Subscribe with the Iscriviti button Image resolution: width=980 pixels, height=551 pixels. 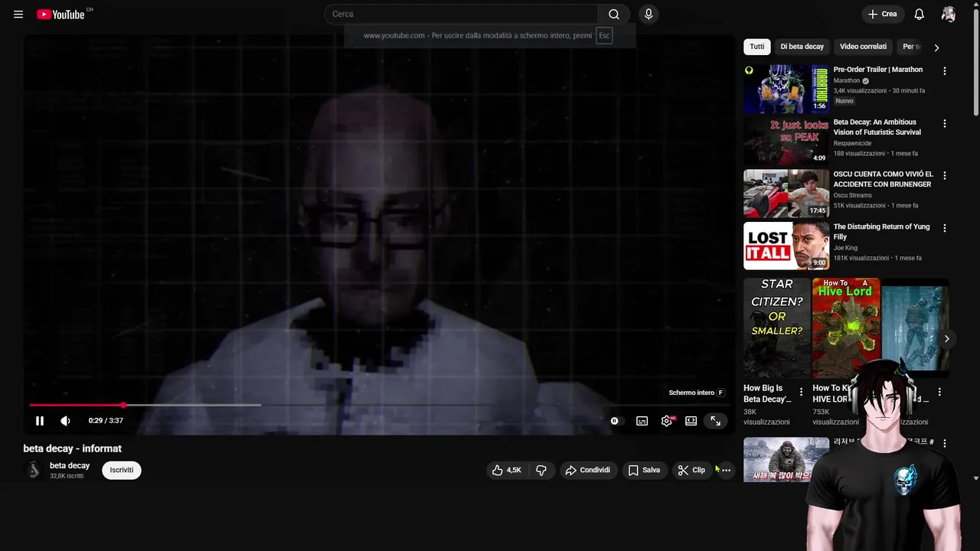point(122,470)
